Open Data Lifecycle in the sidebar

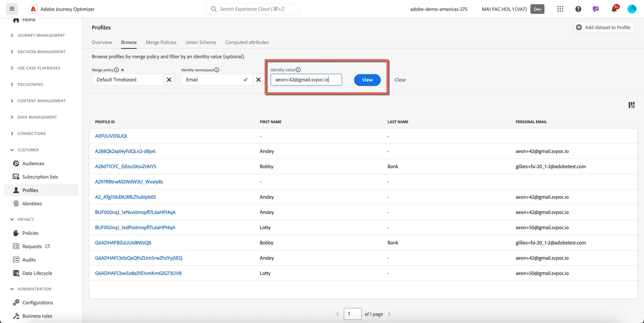[37, 273]
